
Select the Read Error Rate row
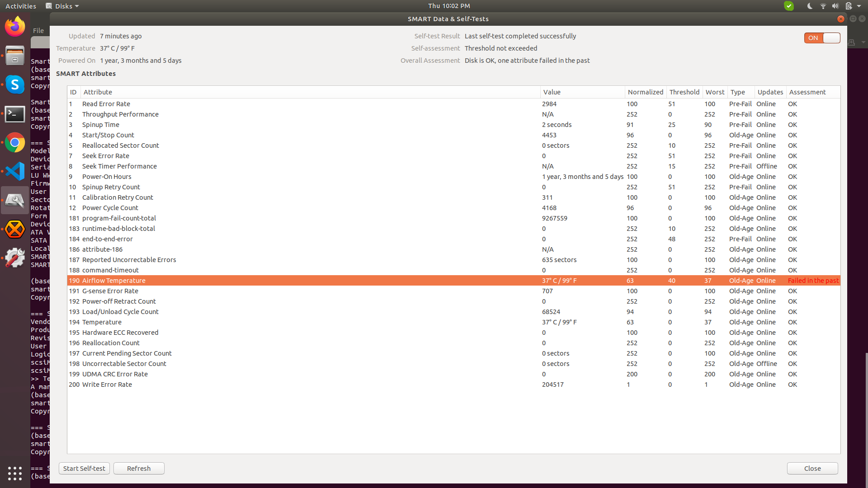point(454,104)
